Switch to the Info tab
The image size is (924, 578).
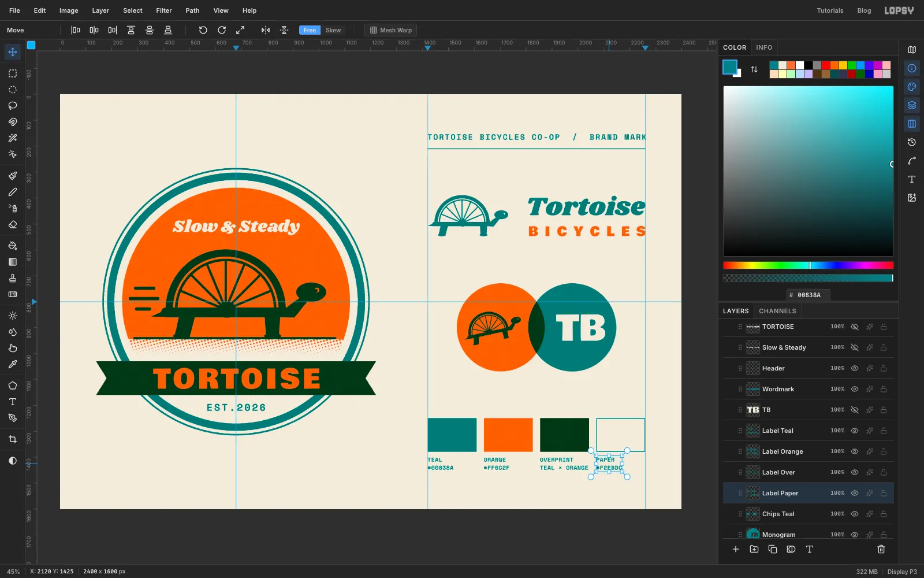coord(764,47)
